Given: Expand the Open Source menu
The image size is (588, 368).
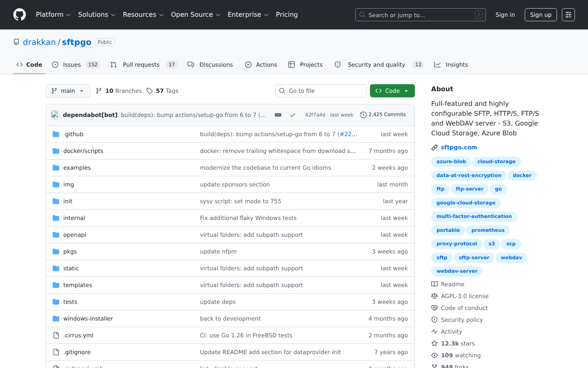Looking at the screenshot, I should coord(196,15).
